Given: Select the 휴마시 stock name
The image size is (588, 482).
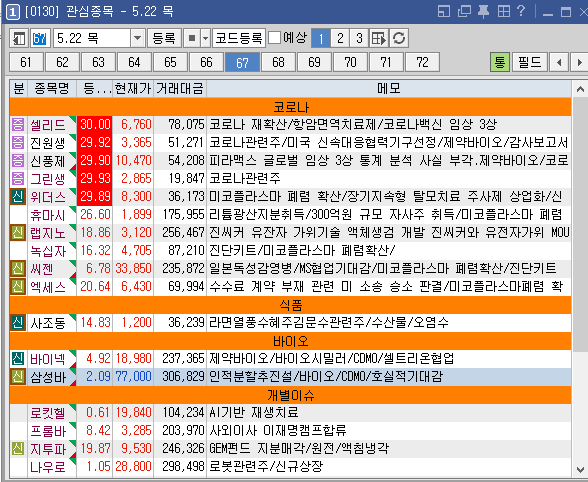Looking at the screenshot, I should pos(48,215).
